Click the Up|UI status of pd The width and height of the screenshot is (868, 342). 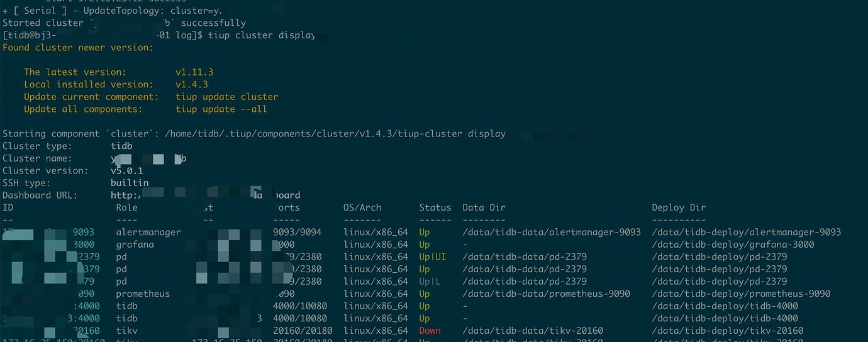point(433,256)
